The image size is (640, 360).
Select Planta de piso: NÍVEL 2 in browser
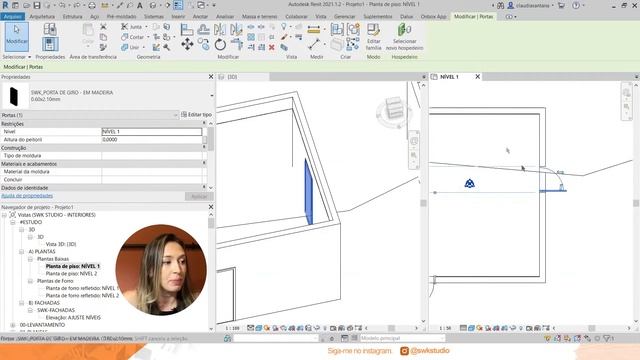point(71,273)
